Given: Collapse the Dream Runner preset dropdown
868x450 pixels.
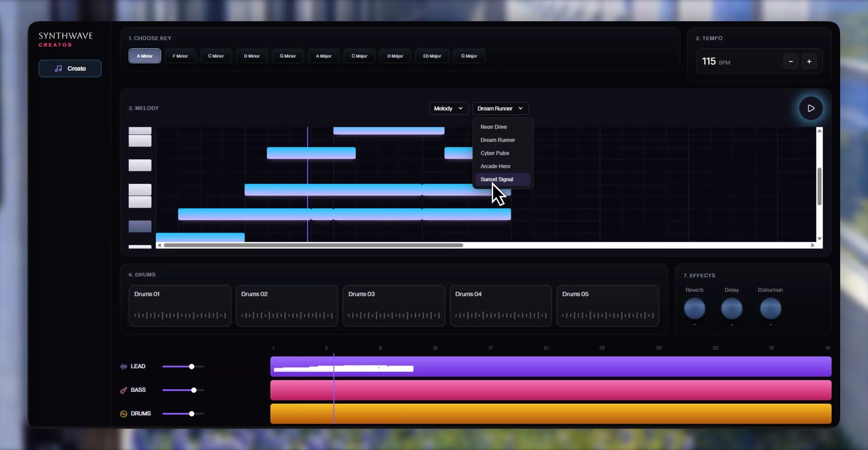Looking at the screenshot, I should (500, 108).
